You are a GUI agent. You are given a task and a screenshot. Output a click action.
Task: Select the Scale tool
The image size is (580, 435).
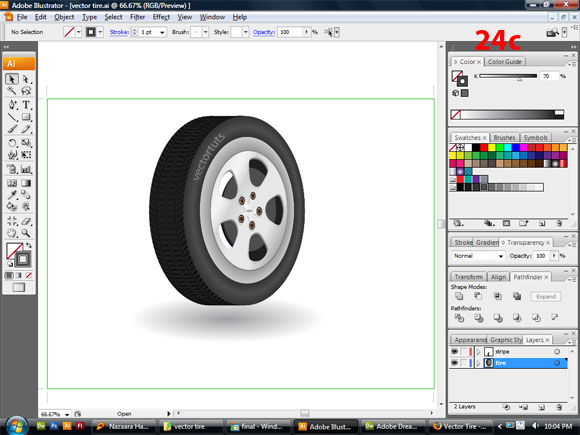point(26,143)
